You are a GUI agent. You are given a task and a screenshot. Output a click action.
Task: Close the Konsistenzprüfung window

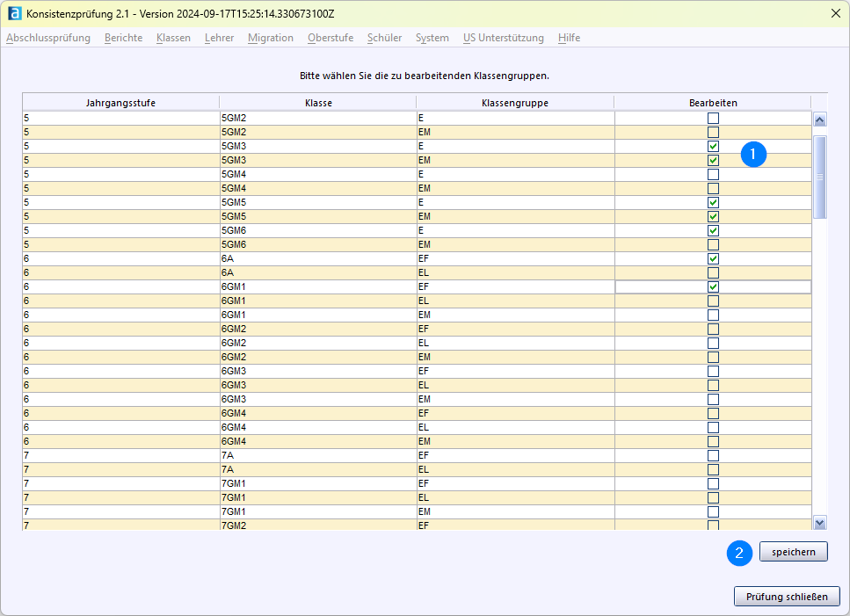pos(835,13)
